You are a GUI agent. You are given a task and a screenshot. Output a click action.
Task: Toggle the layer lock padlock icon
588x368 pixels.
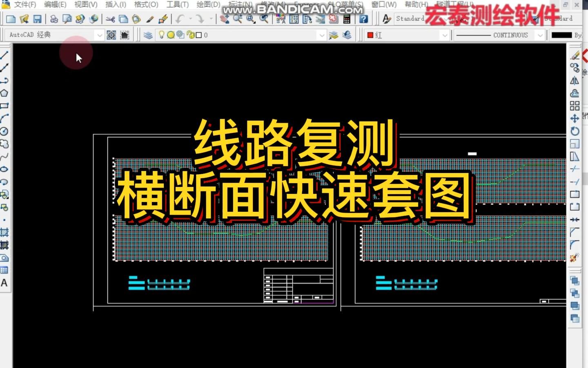coord(191,35)
